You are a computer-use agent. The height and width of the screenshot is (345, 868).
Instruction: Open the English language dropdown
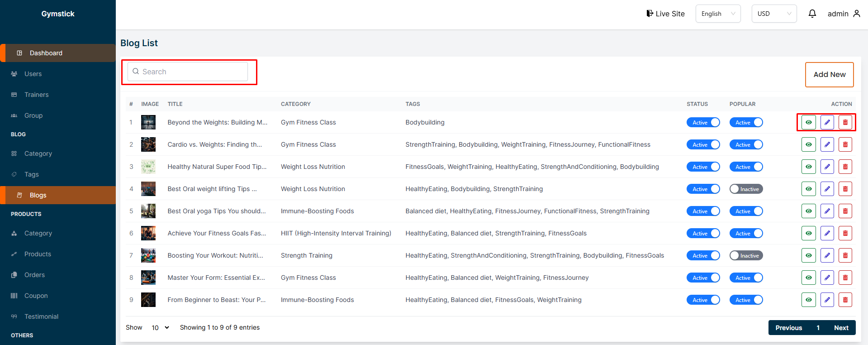(x=718, y=14)
